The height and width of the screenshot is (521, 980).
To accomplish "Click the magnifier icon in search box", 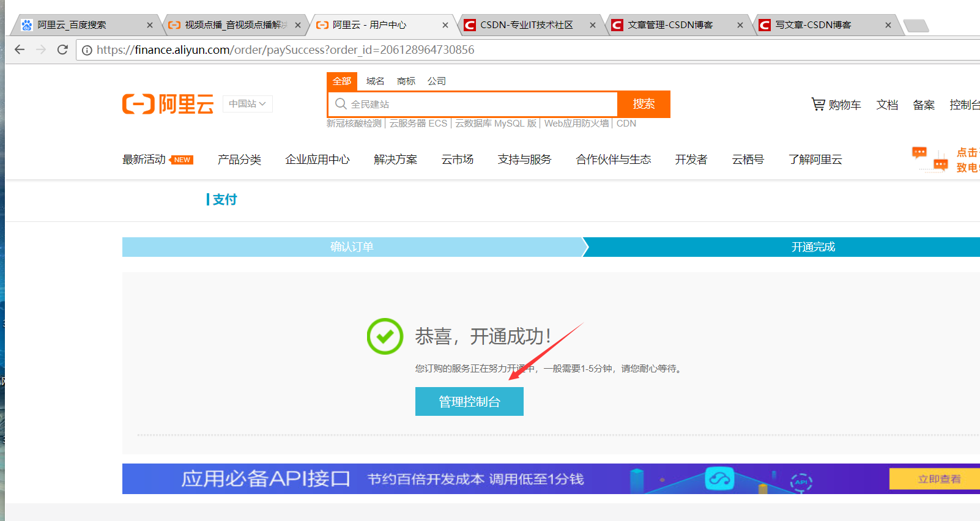I will 341,104.
